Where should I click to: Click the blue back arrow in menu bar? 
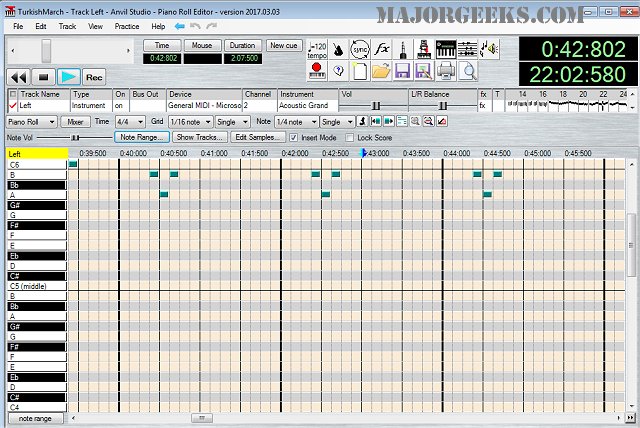tap(179, 26)
